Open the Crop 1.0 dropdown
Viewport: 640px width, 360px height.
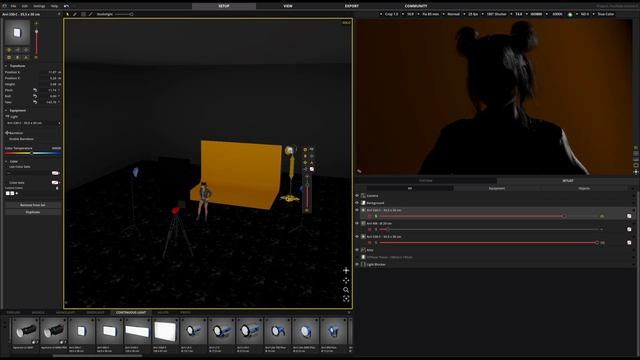(390, 14)
